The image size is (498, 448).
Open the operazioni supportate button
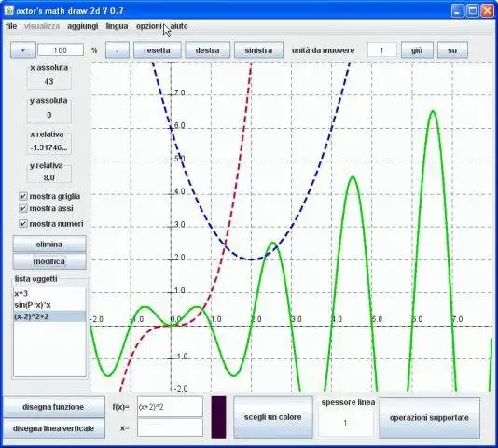click(429, 417)
